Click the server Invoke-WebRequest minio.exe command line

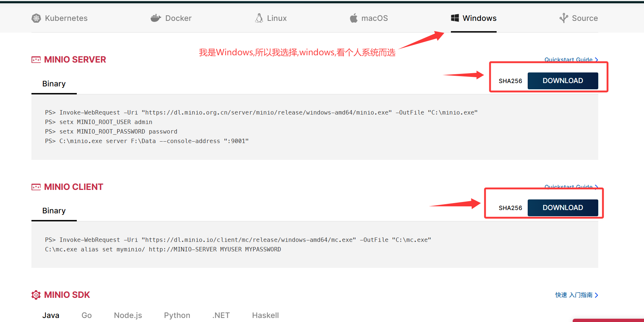pyautogui.click(x=261, y=112)
